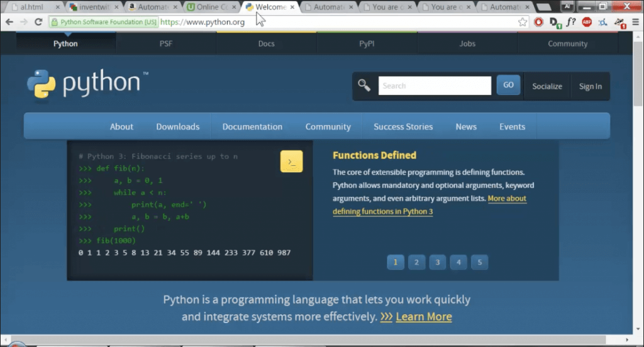Viewport: 644px width, 347px height.
Task: Open the Socialize dropdown
Action: [x=547, y=86]
